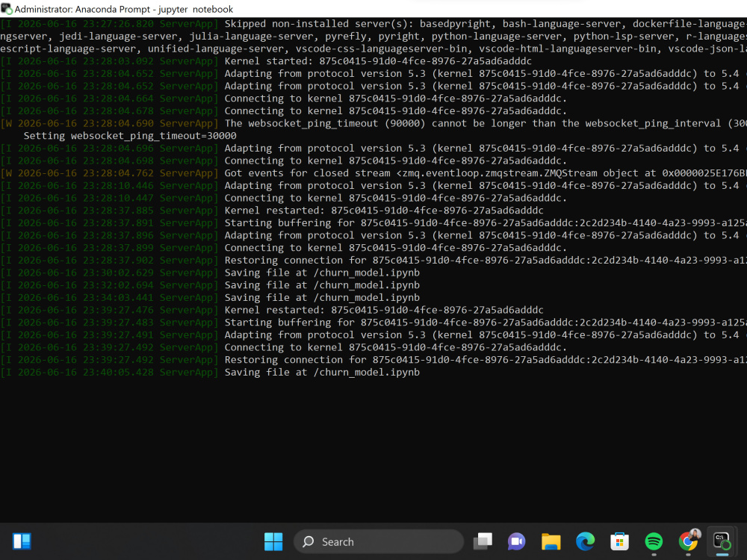Click the 23:28:04.664 'Connecting to kernel' line
Screen dimensions: 747x560
click(283, 99)
